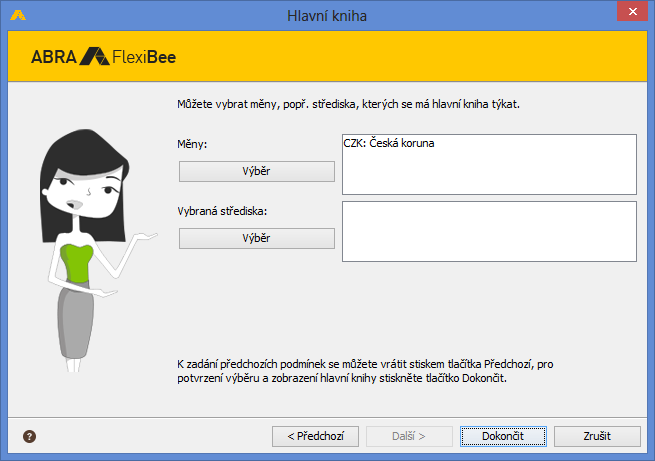
Task: Confirm with the Dokončit button
Action: pos(503,436)
